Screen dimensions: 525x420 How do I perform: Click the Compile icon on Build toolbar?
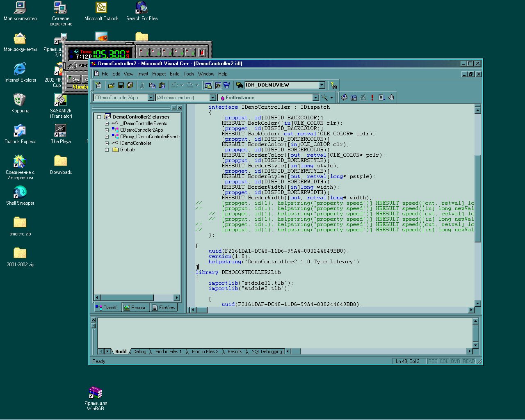(x=344, y=98)
